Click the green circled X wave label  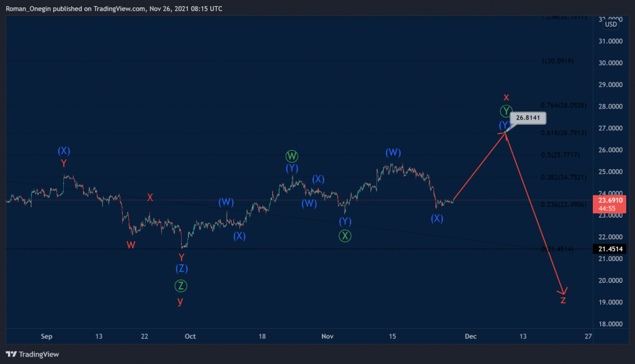click(x=345, y=236)
